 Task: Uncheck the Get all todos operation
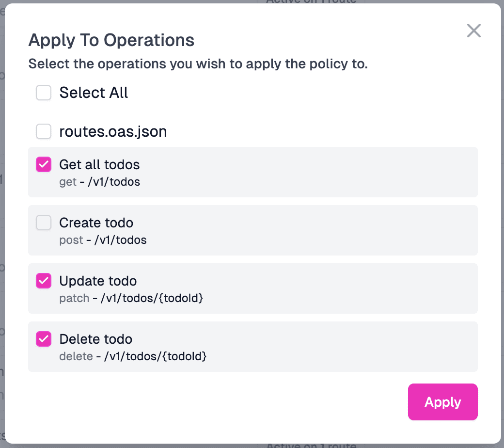[43, 164]
